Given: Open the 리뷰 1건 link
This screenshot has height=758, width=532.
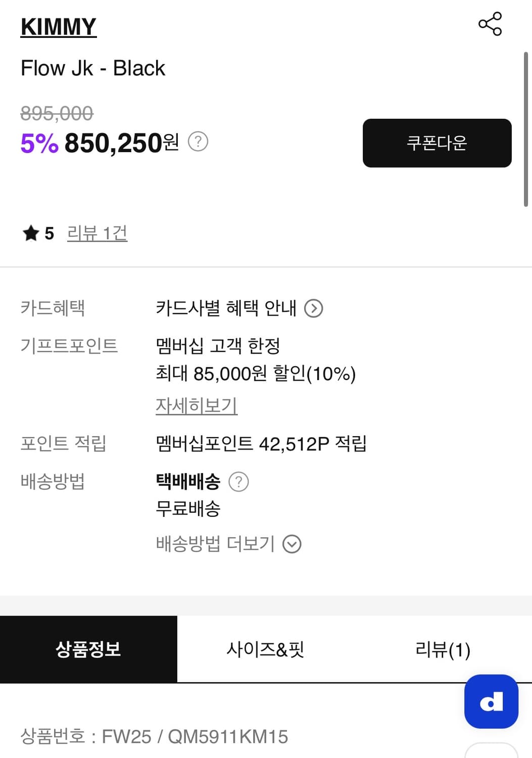Looking at the screenshot, I should point(97,233).
